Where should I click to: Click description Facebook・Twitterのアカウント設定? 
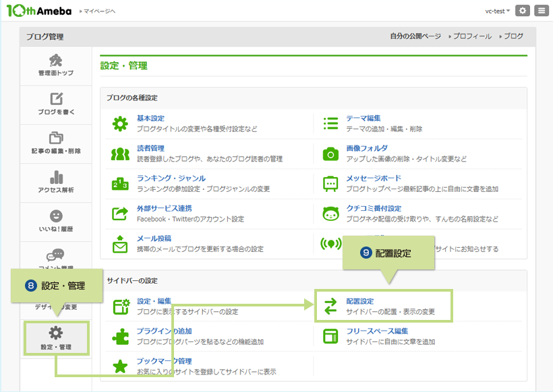pyautogui.click(x=190, y=219)
